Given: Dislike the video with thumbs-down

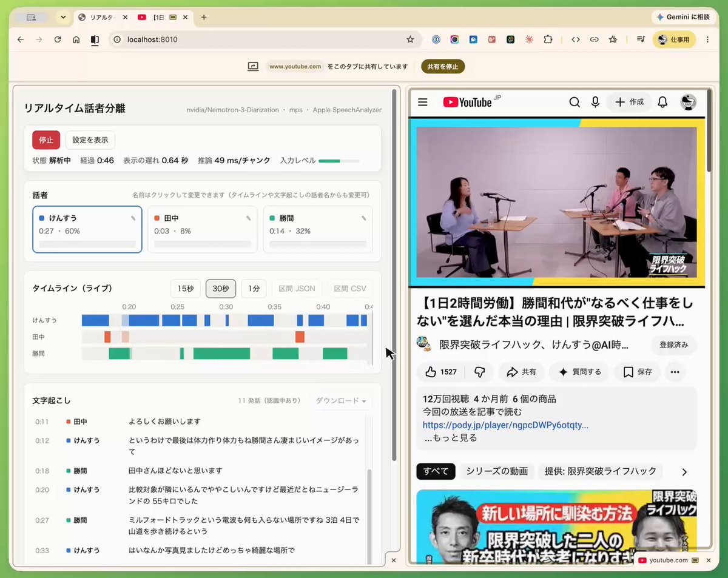Looking at the screenshot, I should click(479, 372).
